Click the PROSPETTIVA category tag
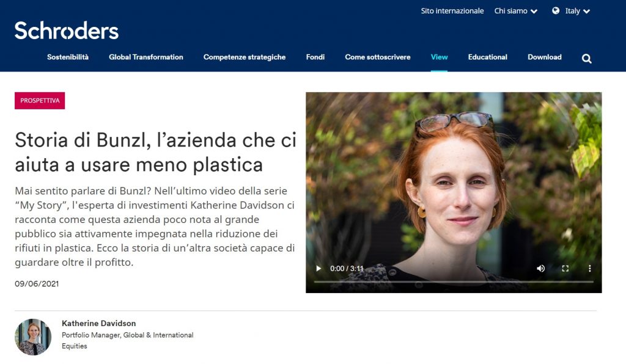 coord(40,101)
